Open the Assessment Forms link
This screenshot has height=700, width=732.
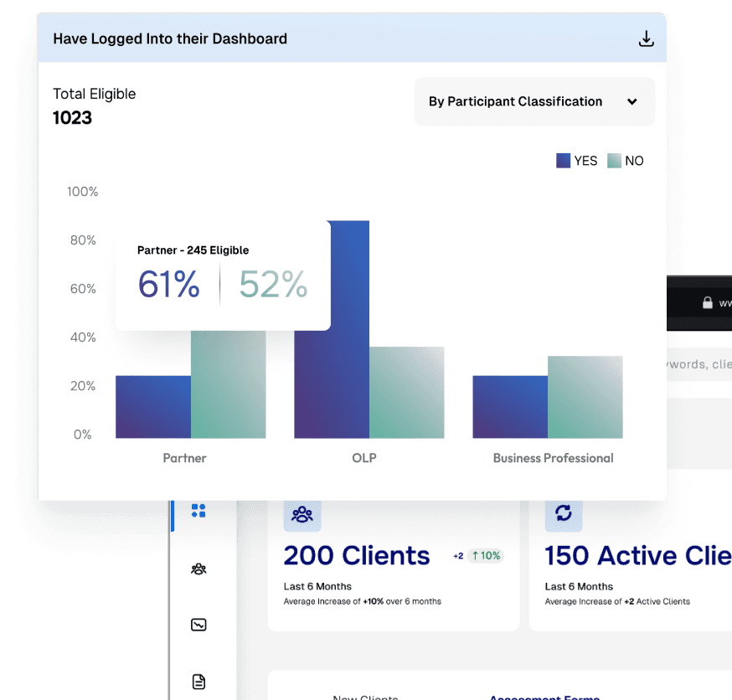[x=544, y=696]
